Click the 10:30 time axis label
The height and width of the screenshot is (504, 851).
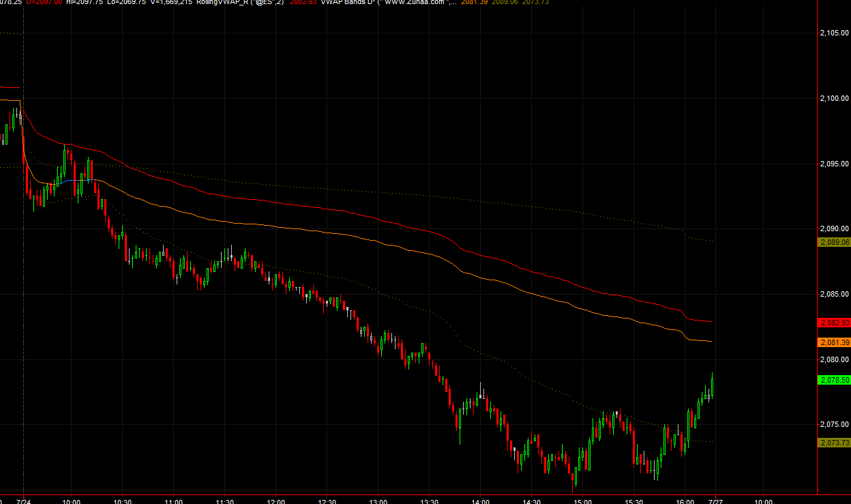coord(122,501)
